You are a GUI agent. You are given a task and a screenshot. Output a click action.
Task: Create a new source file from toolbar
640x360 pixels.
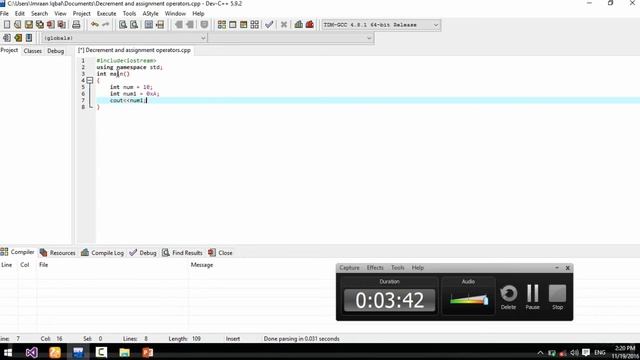click(x=7, y=25)
